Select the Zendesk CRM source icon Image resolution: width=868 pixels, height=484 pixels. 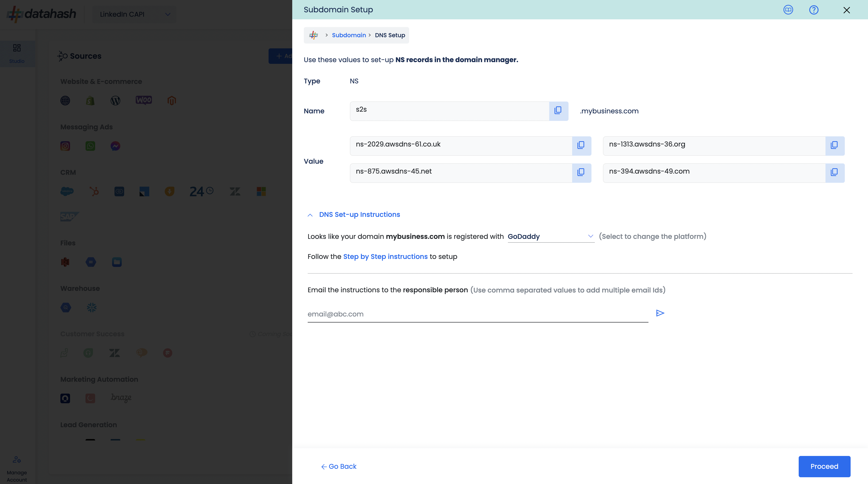click(x=235, y=191)
